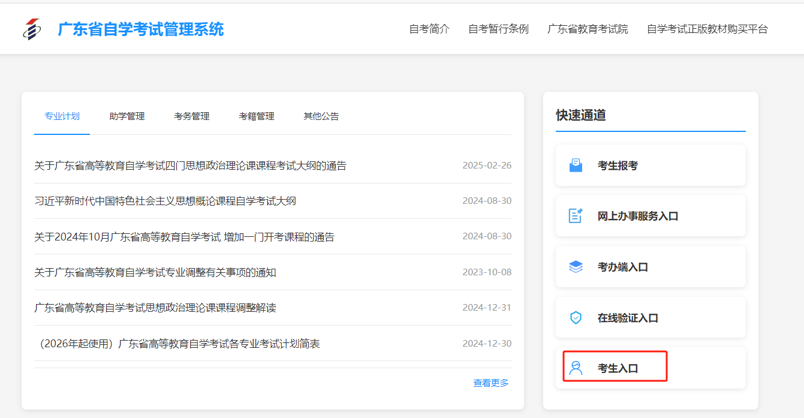Open the 考生入口 button

click(651, 368)
